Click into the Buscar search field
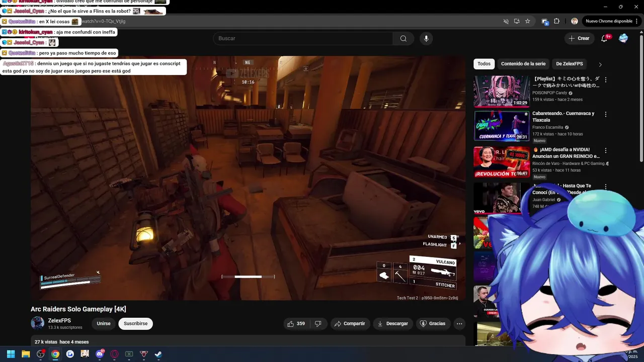 point(303,39)
